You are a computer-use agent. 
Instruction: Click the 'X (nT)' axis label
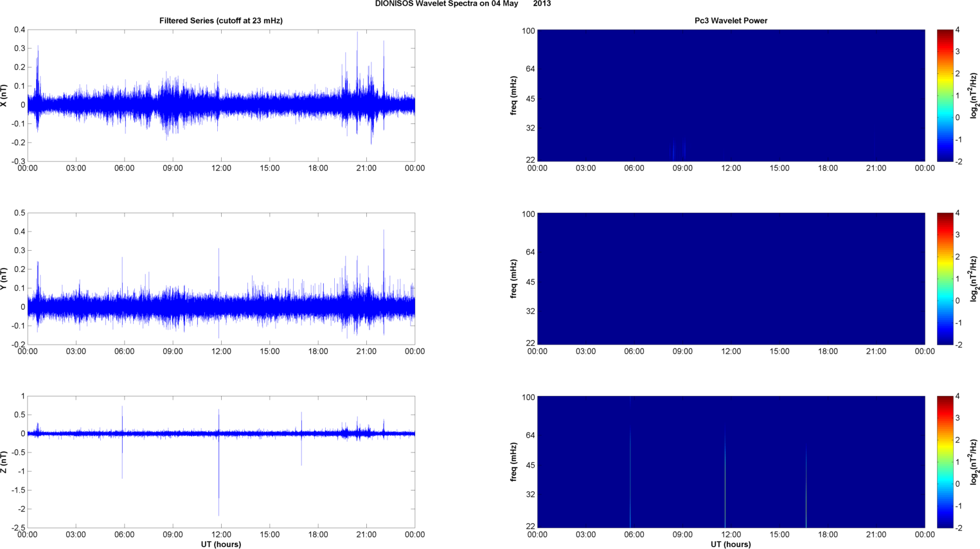click(x=4, y=95)
